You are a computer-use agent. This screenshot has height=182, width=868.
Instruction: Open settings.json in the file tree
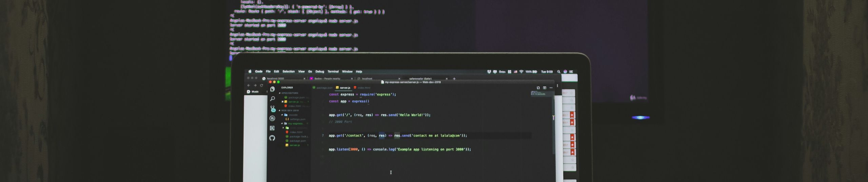pos(297,119)
